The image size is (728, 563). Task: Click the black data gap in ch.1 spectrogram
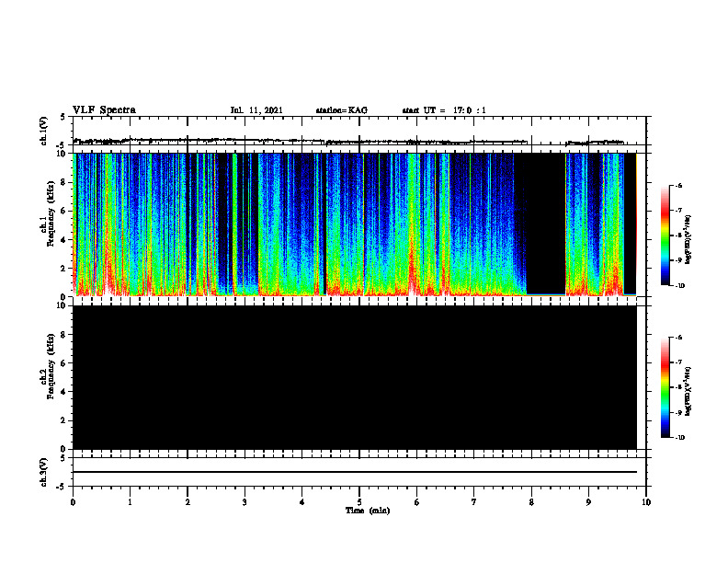[x=546, y=223]
